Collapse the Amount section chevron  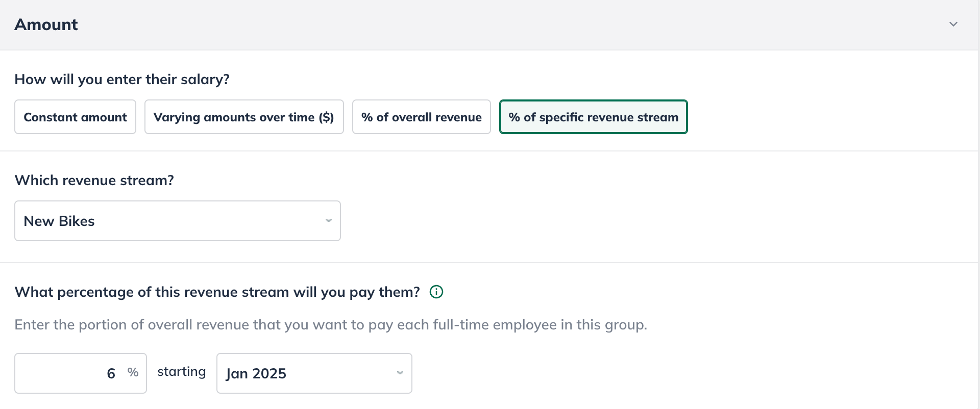[953, 24]
